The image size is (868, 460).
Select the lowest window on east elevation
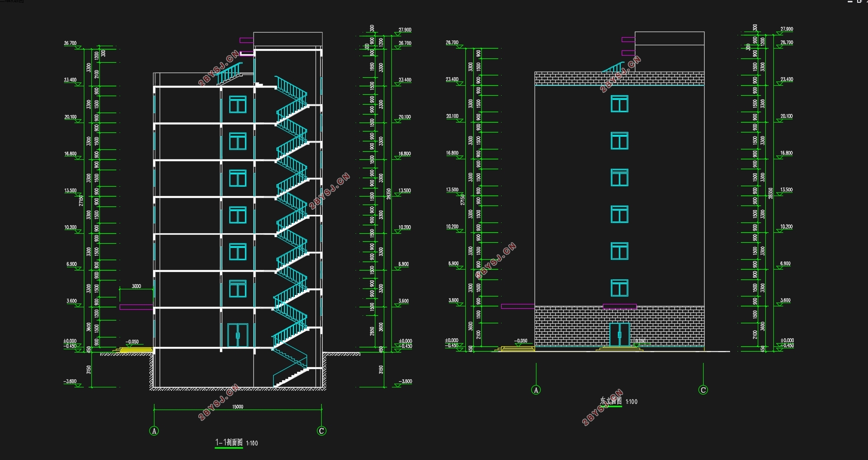619,288
